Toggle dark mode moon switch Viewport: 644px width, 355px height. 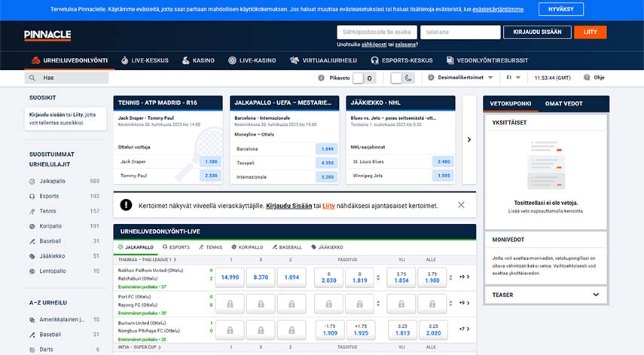point(402,78)
